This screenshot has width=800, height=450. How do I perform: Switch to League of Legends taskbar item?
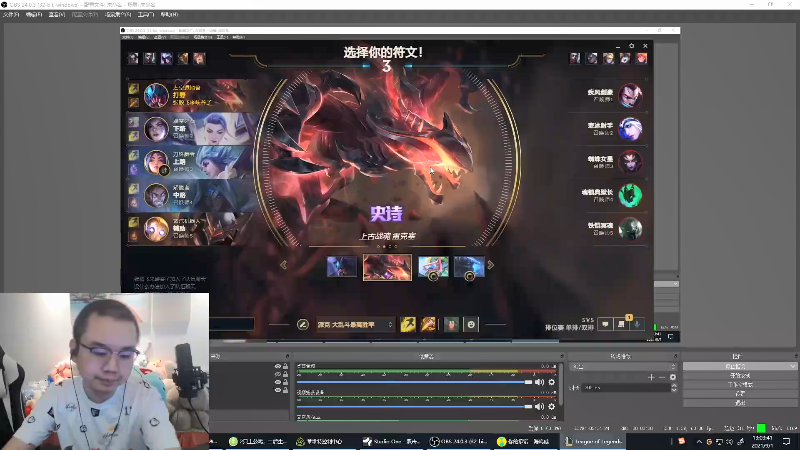(x=593, y=442)
